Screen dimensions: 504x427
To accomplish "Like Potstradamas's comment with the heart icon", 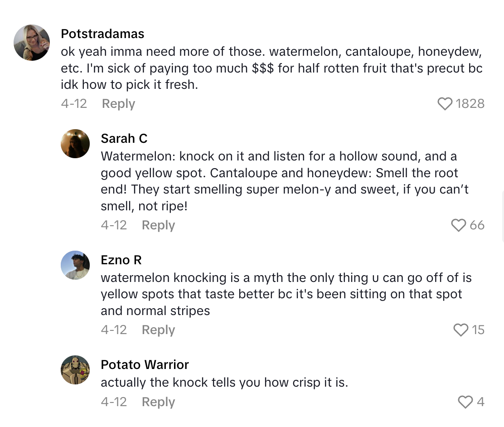I will (x=445, y=104).
